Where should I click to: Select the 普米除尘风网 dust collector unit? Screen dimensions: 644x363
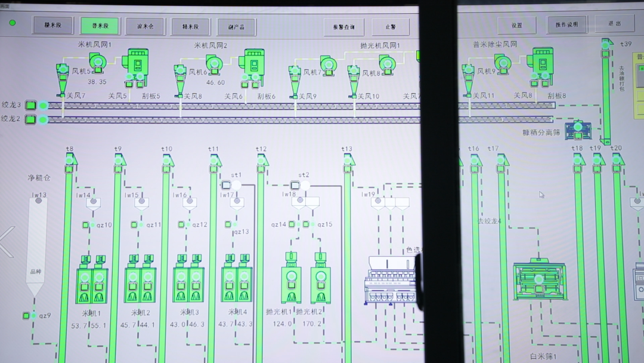coord(541,66)
